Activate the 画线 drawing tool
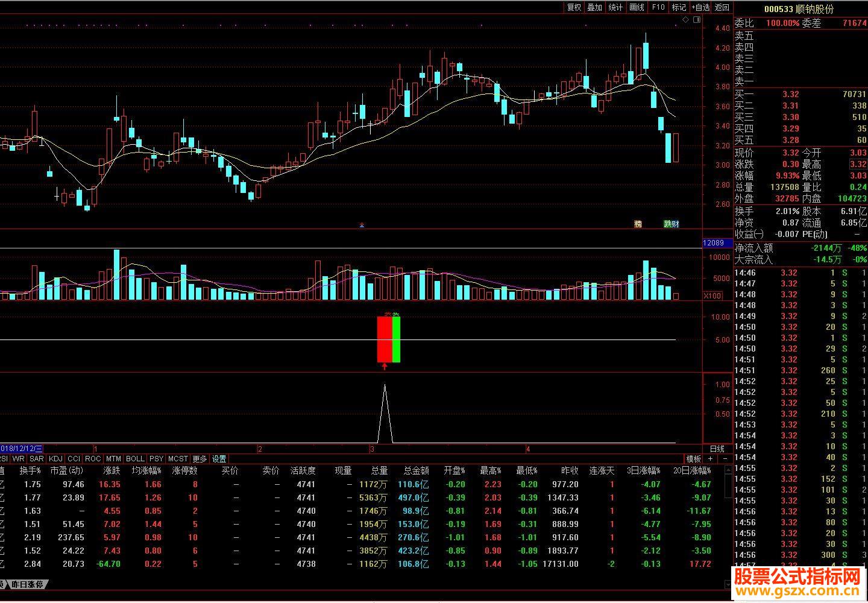The image size is (868, 603). [x=637, y=7]
